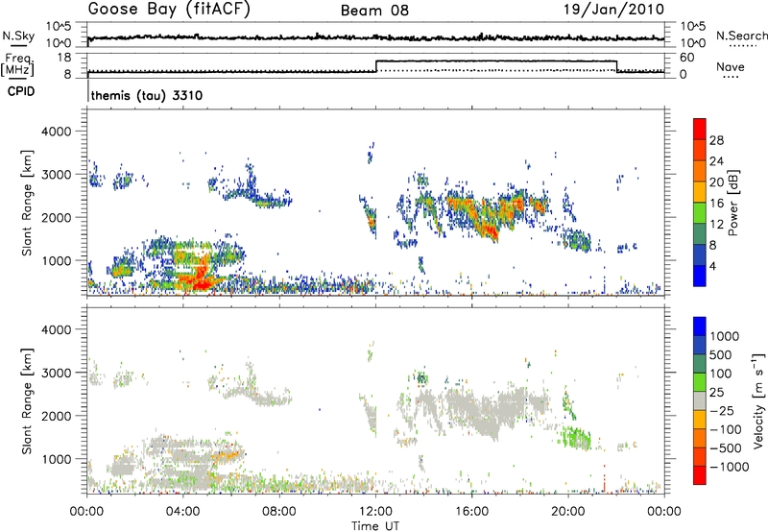768x532 pixels.
Task: Click the '04:00' time axis tick label
Action: pyautogui.click(x=183, y=512)
